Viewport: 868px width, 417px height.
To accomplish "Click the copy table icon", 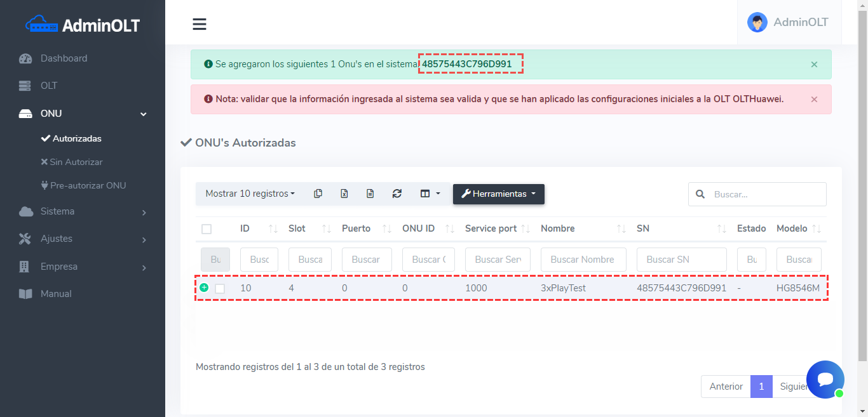I will click(318, 194).
